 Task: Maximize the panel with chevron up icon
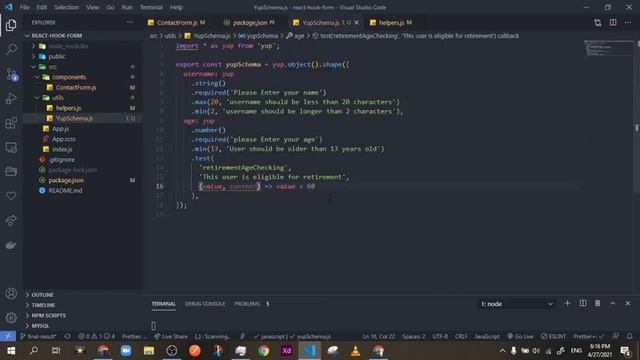[613, 303]
